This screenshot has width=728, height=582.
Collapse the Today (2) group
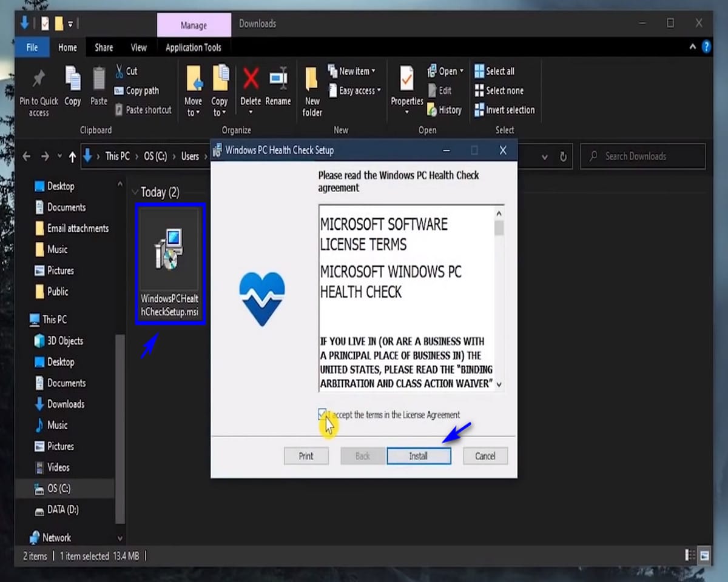tap(134, 192)
